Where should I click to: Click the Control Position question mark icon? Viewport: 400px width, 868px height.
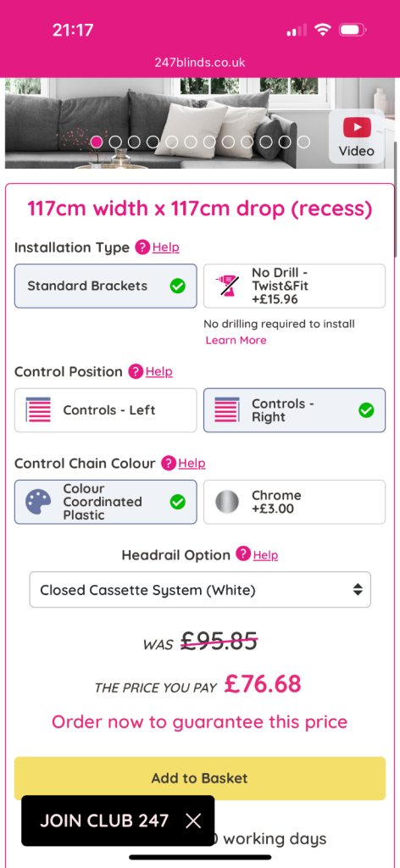pos(136,371)
